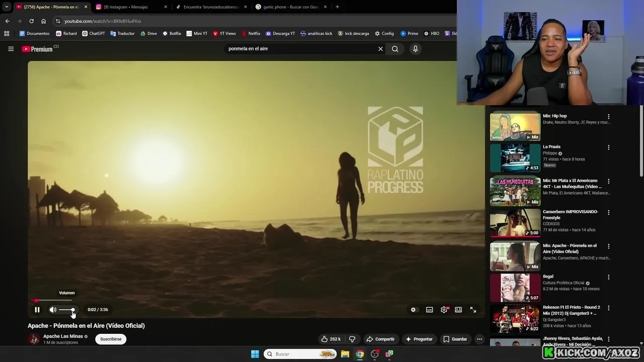This screenshot has height=362, width=644.
Task: Open the Drive bookmark
Action: pos(148,34)
